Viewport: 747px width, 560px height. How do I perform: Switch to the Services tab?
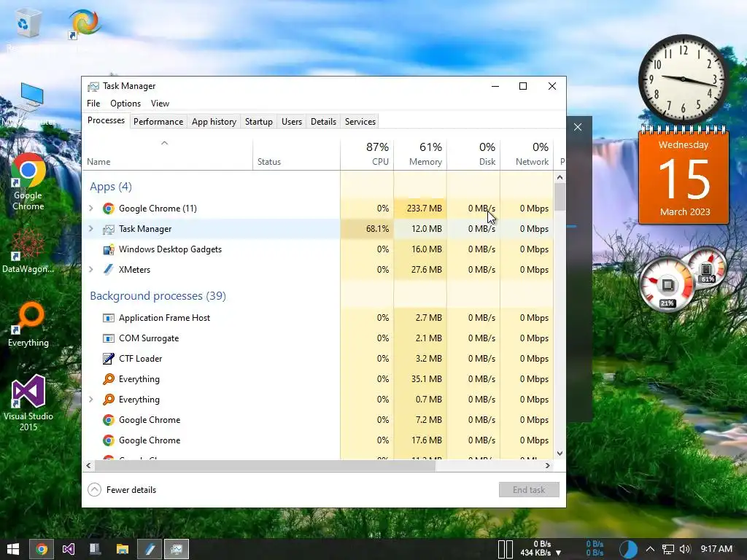360,122
